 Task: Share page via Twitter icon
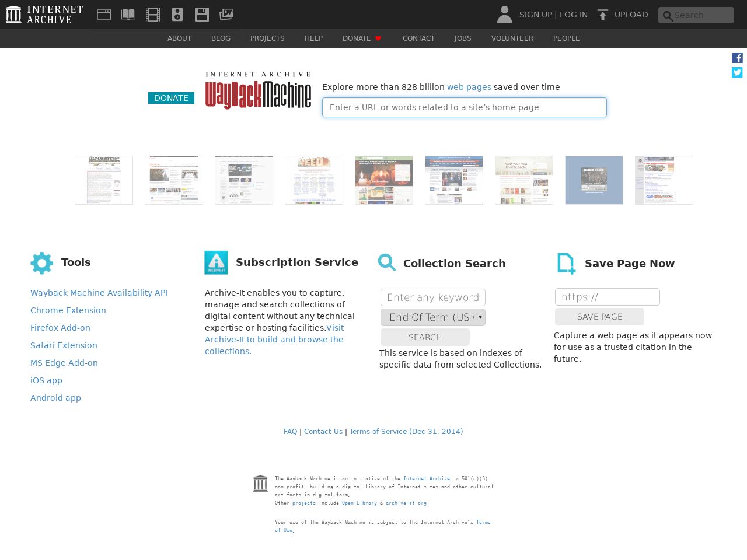[737, 72]
